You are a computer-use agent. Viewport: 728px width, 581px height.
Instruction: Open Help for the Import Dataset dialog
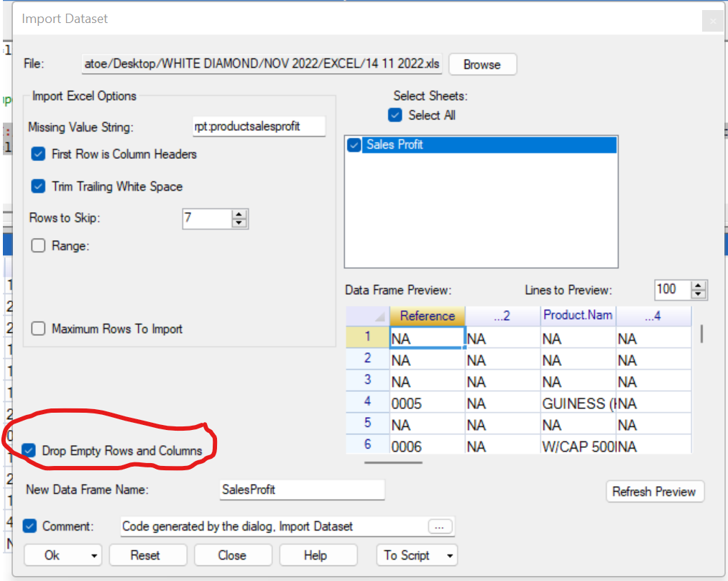point(318,554)
